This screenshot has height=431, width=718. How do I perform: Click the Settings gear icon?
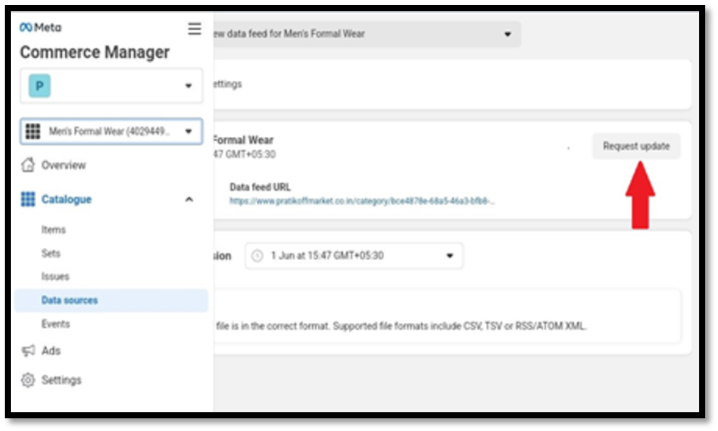[x=29, y=380]
